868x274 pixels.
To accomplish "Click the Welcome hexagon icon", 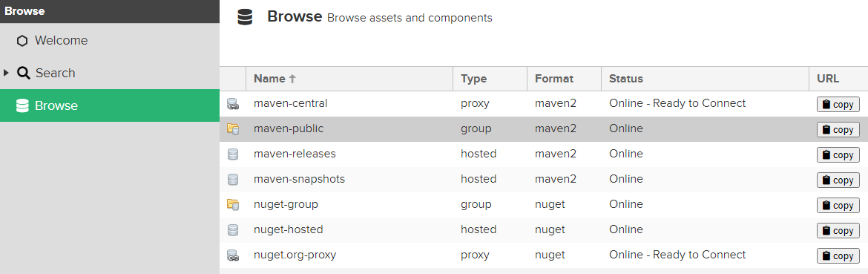I will coord(22,41).
